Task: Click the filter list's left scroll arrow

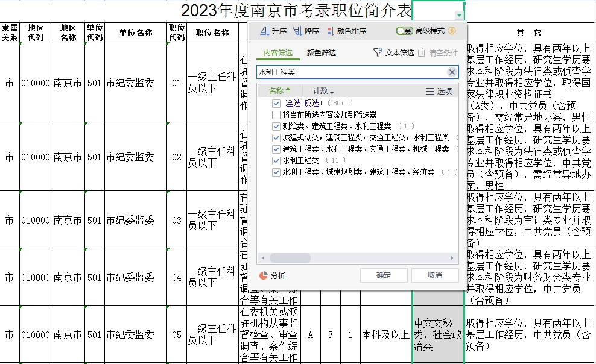Action: click(x=264, y=258)
